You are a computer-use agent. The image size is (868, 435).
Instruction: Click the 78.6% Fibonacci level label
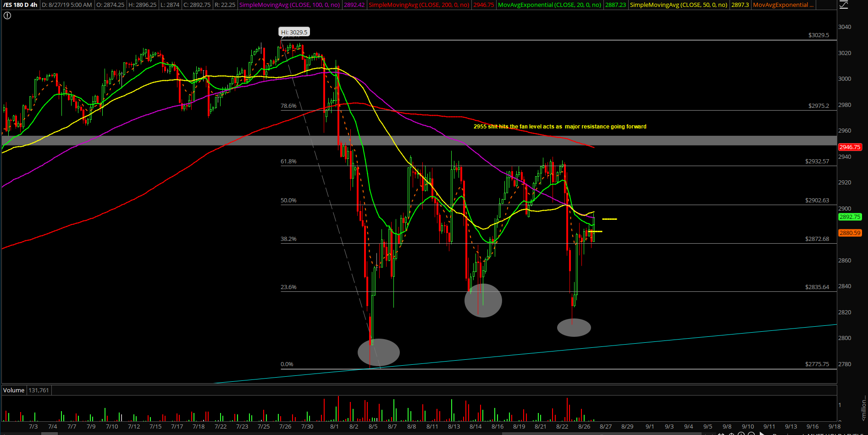point(288,106)
